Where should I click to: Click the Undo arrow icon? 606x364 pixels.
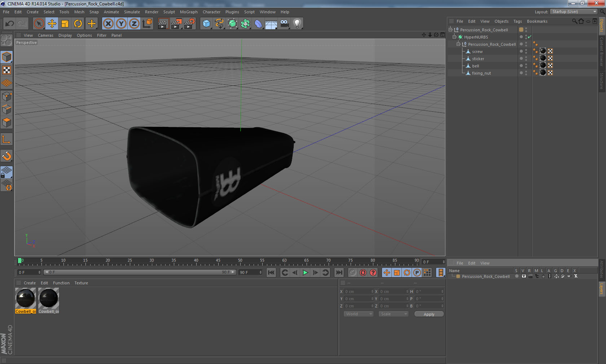tap(10, 24)
